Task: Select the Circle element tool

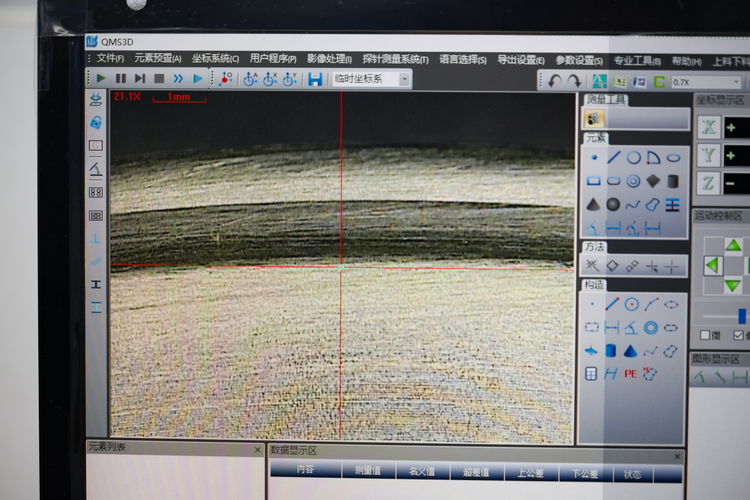Action: 634,157
